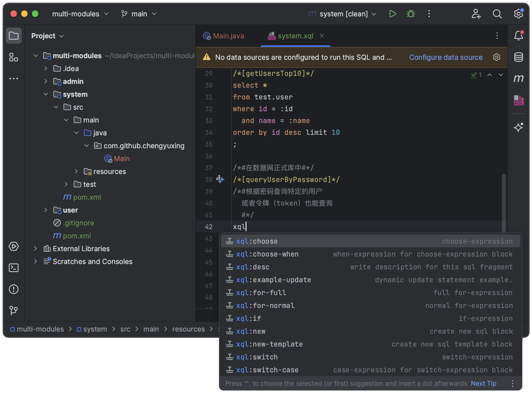Image resolution: width=532 pixels, height=394 pixels.
Task: Select xql:if completion item
Action: point(370,318)
